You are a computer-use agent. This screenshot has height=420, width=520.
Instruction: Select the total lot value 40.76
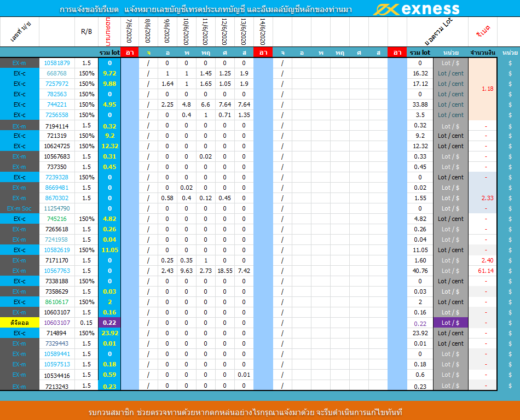420,271
